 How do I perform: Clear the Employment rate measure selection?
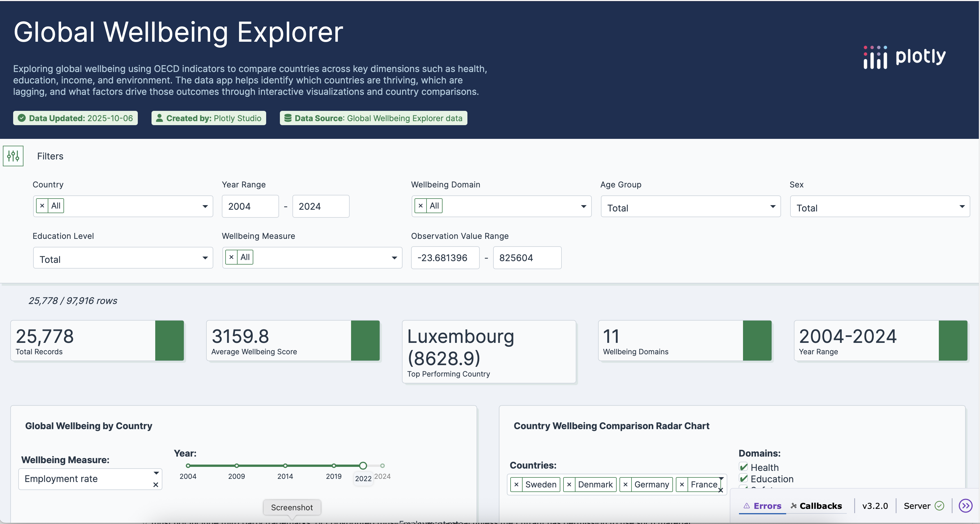(x=156, y=485)
